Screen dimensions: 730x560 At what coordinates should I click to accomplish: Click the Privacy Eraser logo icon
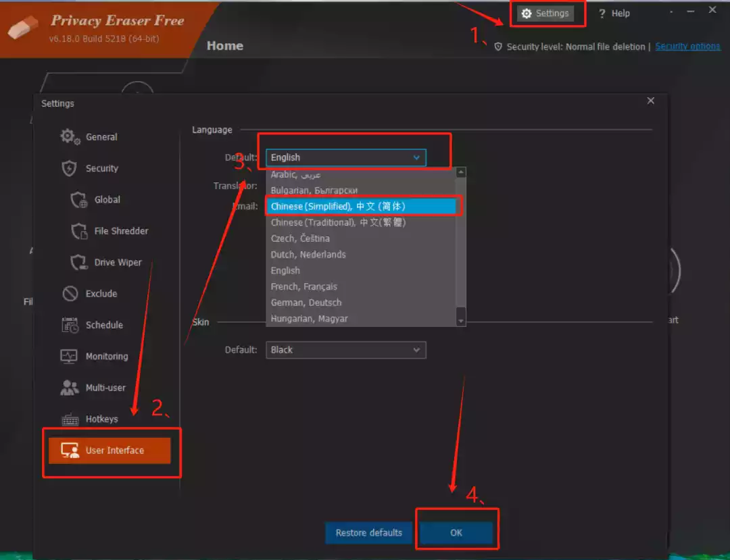[x=22, y=27]
